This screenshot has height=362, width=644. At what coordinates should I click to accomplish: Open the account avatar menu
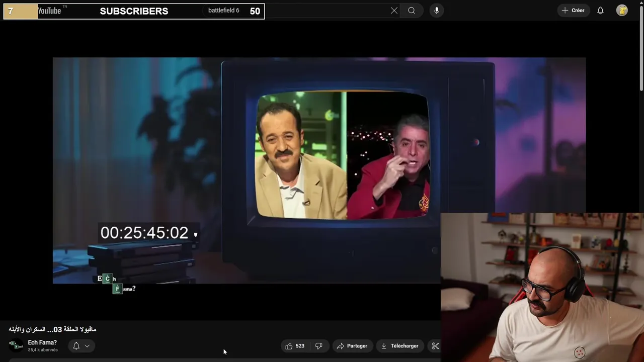click(622, 11)
